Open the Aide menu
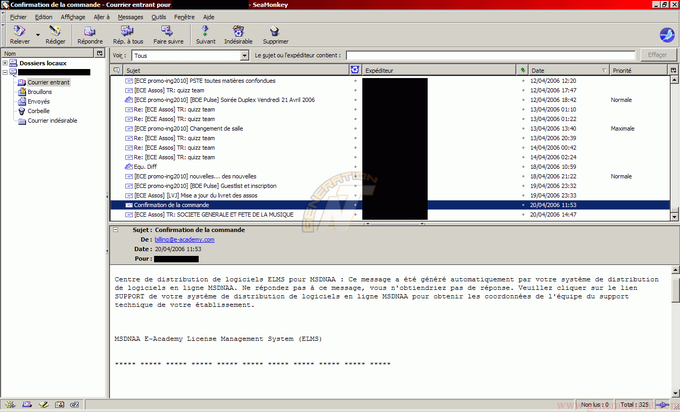 pos(209,17)
